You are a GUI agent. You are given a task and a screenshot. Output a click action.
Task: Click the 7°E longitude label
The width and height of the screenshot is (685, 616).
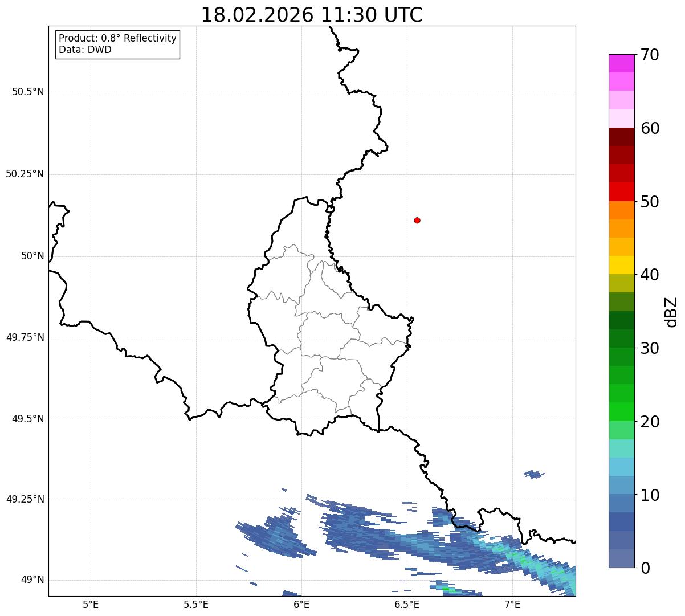[x=512, y=604]
